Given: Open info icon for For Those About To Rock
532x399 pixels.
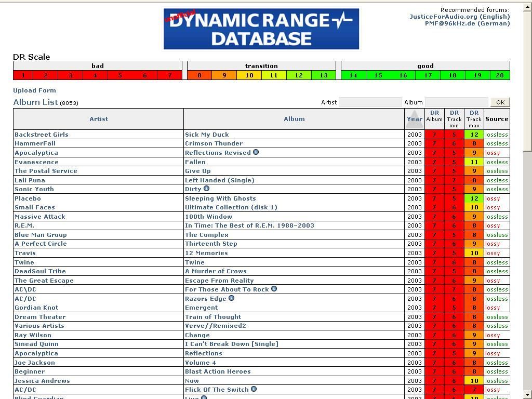Looking at the screenshot, I should [x=274, y=289].
